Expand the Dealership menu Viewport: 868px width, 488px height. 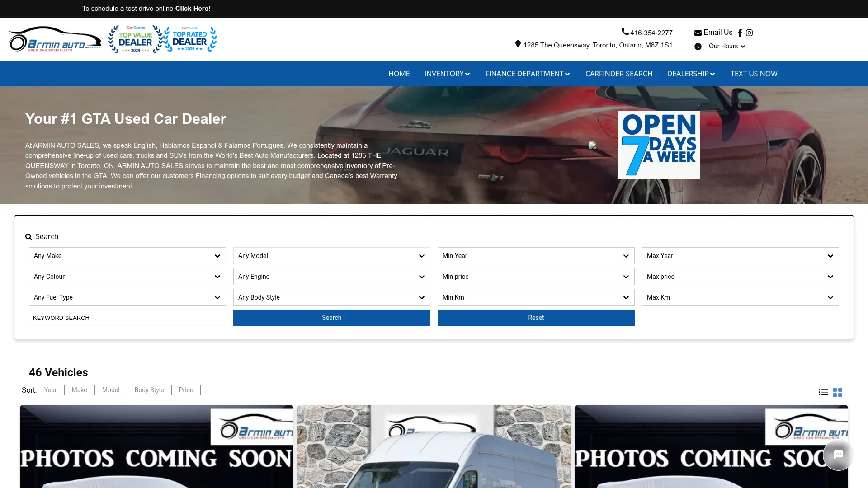pyautogui.click(x=691, y=74)
